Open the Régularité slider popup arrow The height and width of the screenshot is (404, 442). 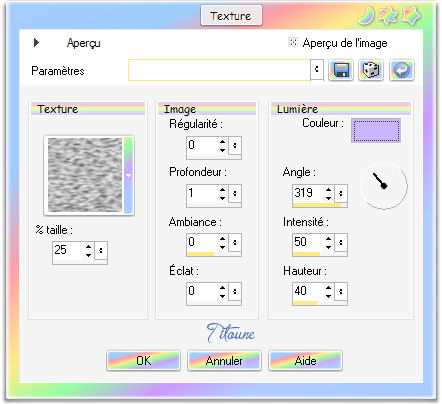click(235, 145)
